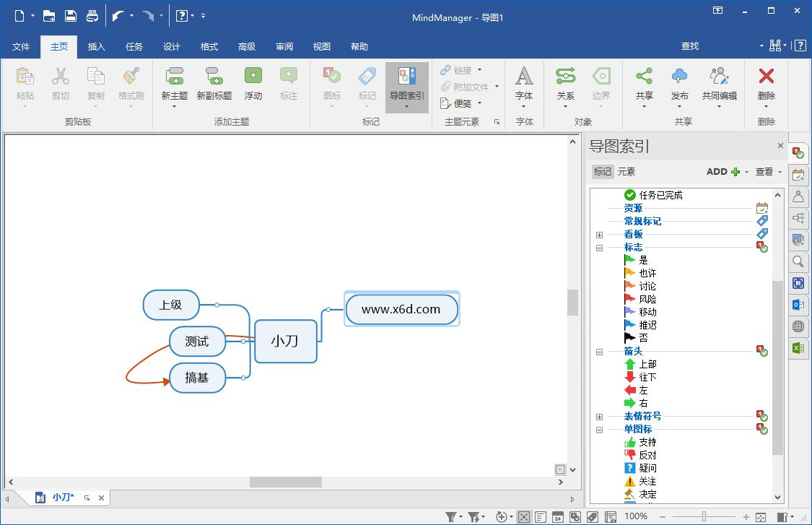Click the 删除 (delete) button in ribbon
The width and height of the screenshot is (812, 525).
[765, 85]
